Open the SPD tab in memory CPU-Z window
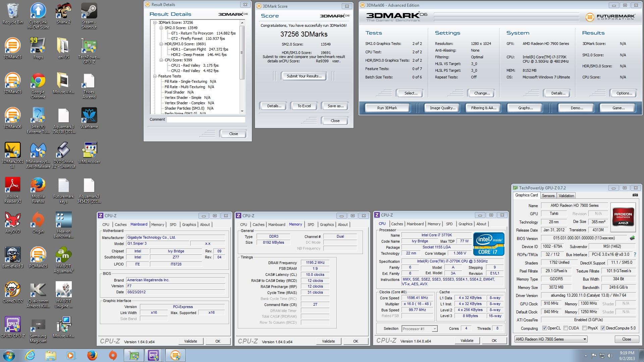 click(311, 225)
